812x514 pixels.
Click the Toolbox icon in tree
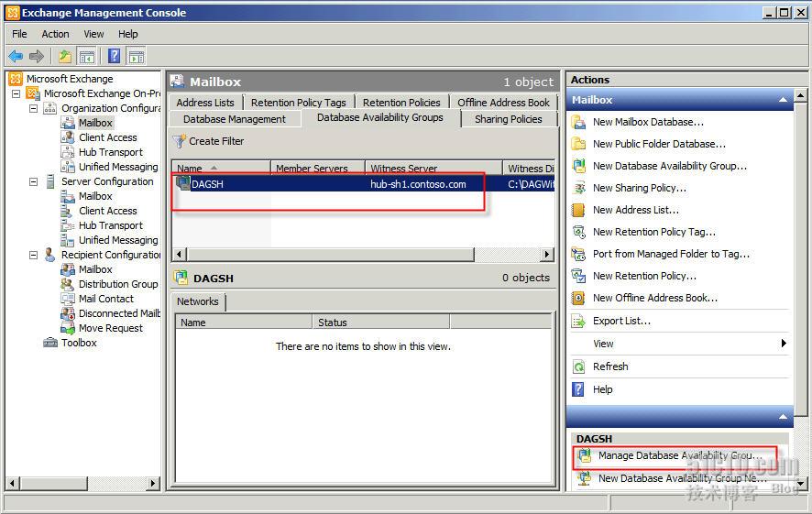pyautogui.click(x=50, y=343)
